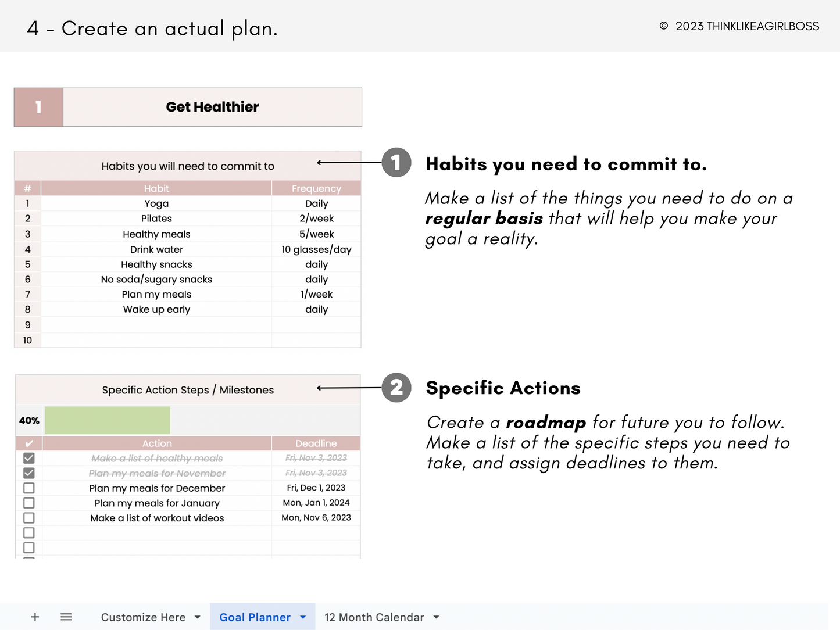Select the empty habit cell in row 9
The height and width of the screenshot is (630, 840).
[156, 325]
